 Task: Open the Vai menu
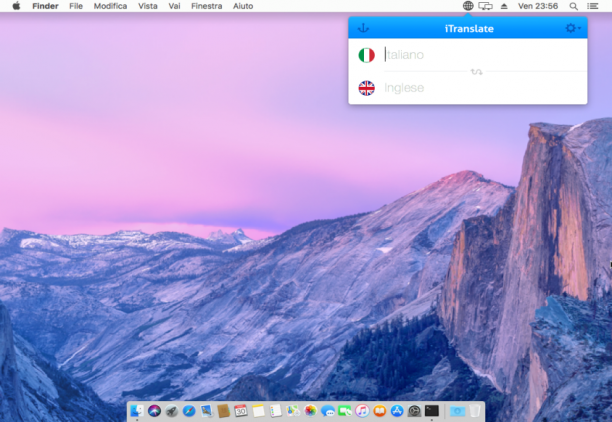point(174,6)
